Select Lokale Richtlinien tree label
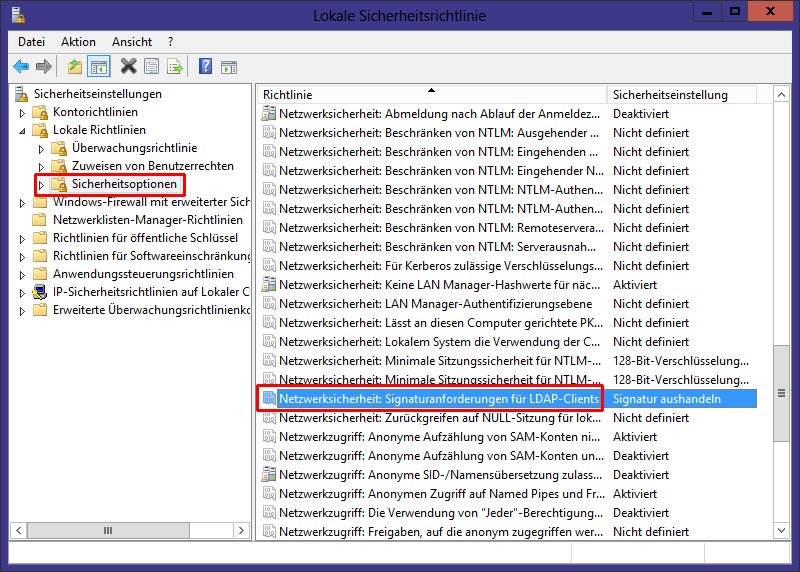Image resolution: width=800 pixels, height=572 pixels. coord(99,130)
